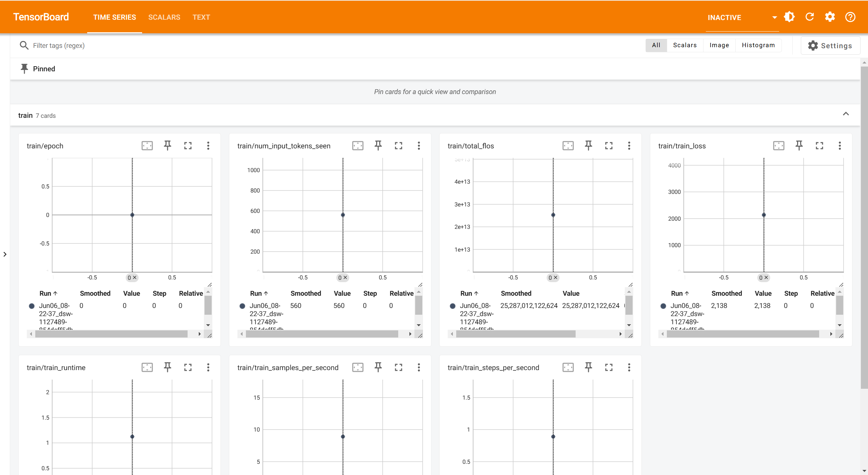Sort train/total_flos table by Run column
868x475 pixels.
[469, 293]
